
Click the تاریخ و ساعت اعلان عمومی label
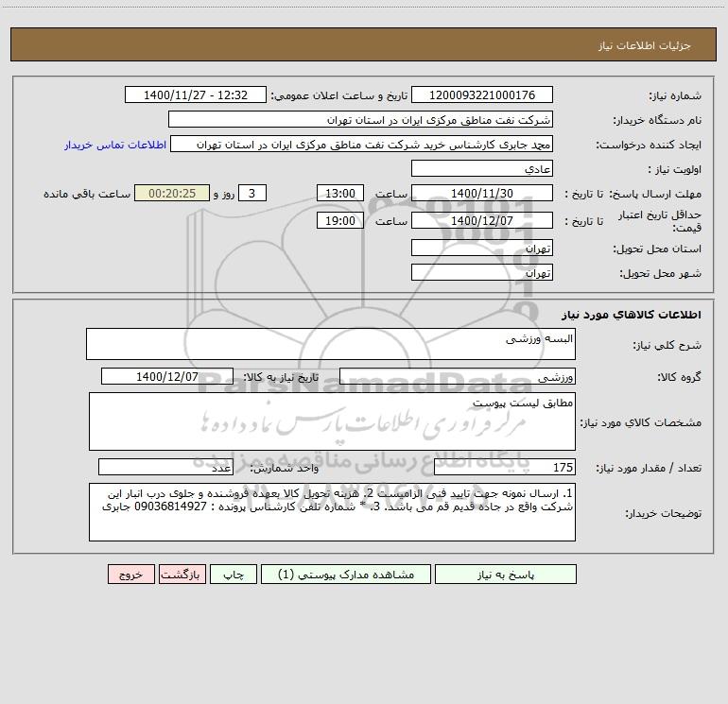click(339, 95)
